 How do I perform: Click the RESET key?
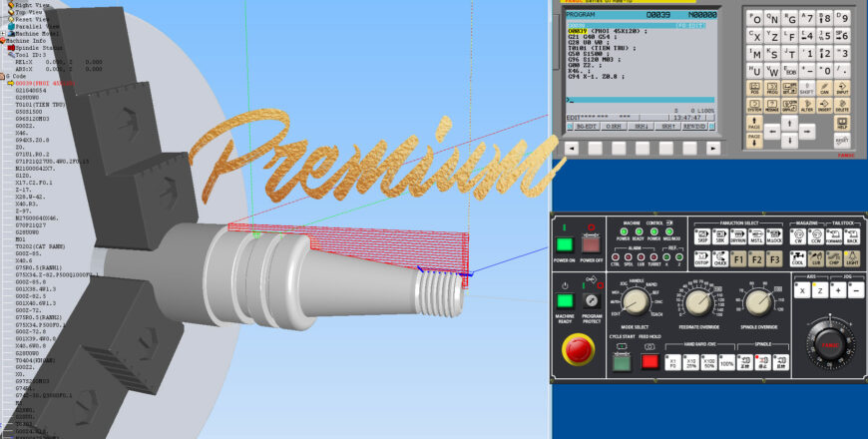coord(841,141)
